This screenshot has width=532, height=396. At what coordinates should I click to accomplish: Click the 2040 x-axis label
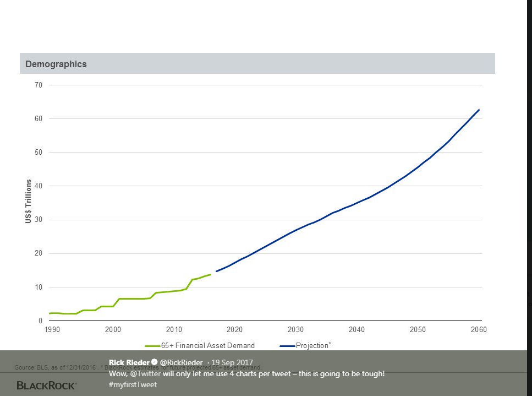(357, 329)
